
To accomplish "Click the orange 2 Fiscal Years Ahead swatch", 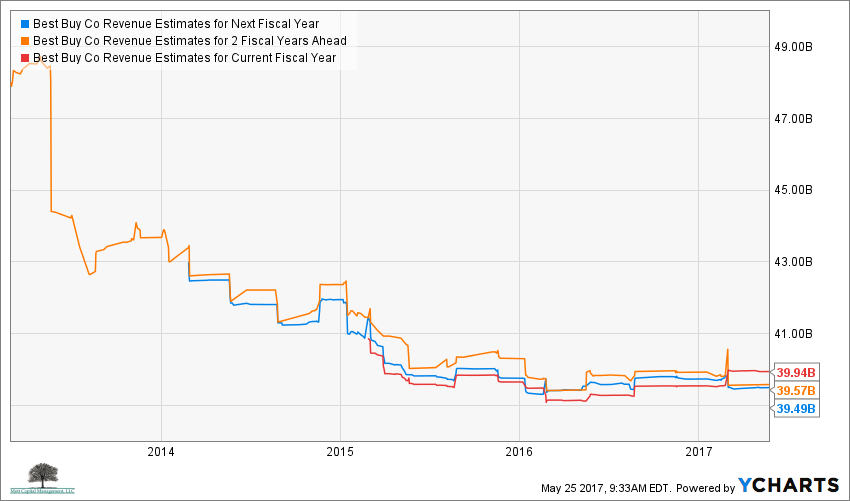I will point(25,41).
